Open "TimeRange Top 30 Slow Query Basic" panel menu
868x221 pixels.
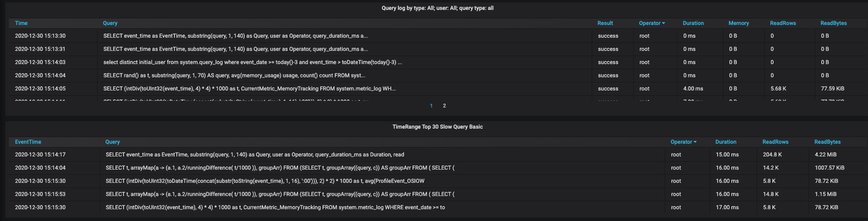click(437, 127)
